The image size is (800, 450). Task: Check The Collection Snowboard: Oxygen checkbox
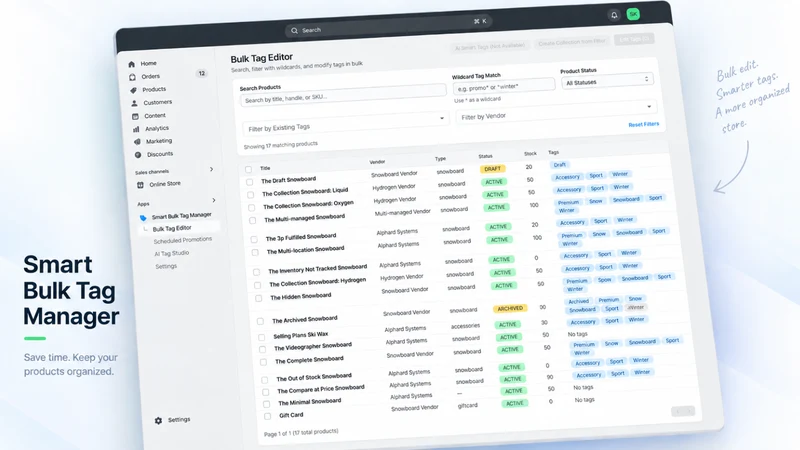pos(252,208)
